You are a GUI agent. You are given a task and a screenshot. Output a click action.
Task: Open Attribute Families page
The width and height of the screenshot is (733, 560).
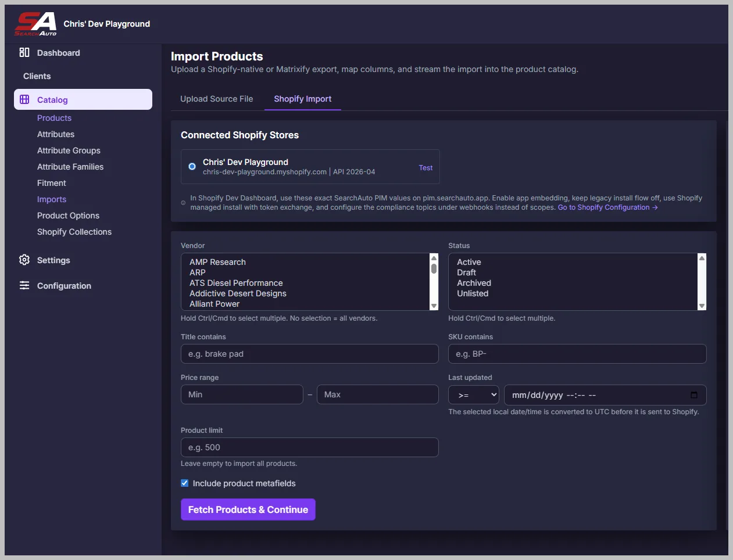pos(70,167)
